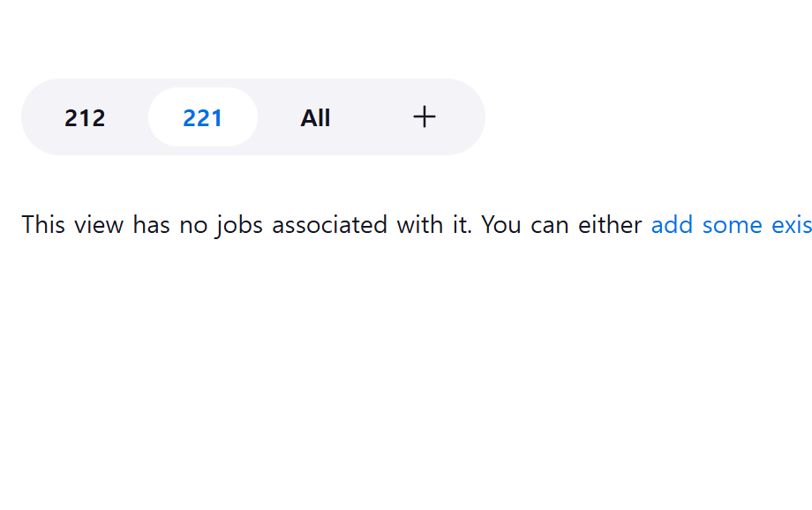Go to the view named 212
812x510 pixels.
pyautogui.click(x=85, y=117)
